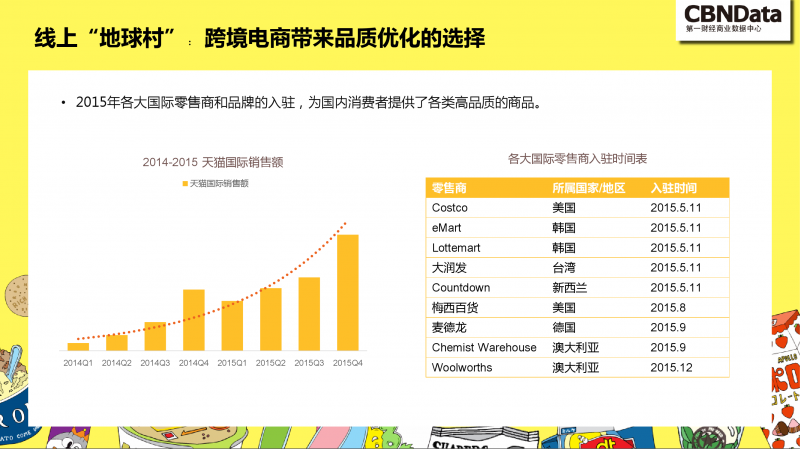Click 韩国 in the Lottemart row
This screenshot has height=449, width=800.
[x=564, y=248]
